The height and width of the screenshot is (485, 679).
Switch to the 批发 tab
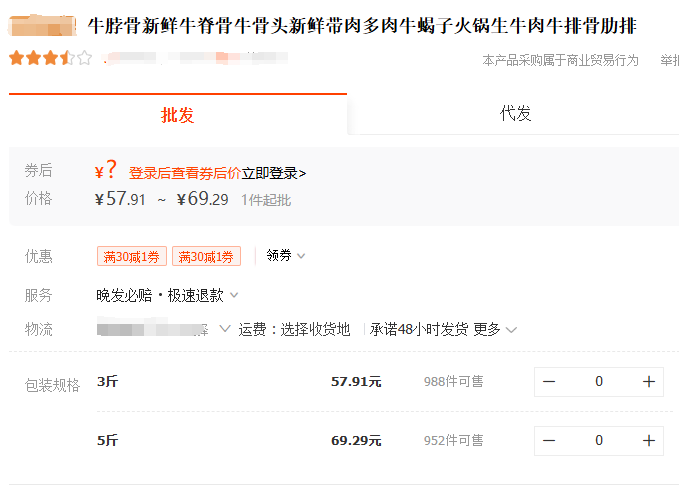[178, 115]
